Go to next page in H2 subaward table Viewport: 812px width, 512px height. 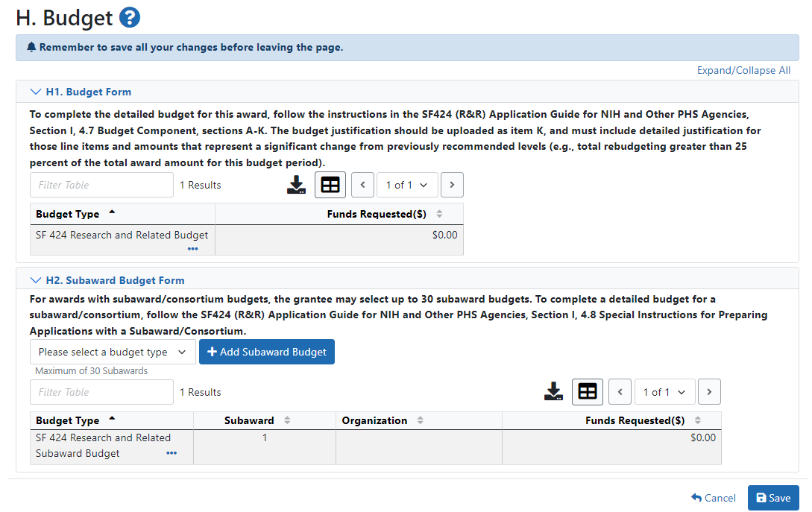coord(709,392)
